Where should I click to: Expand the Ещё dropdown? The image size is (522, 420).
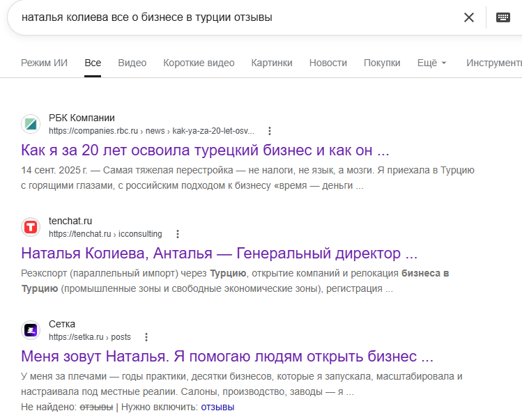click(431, 63)
